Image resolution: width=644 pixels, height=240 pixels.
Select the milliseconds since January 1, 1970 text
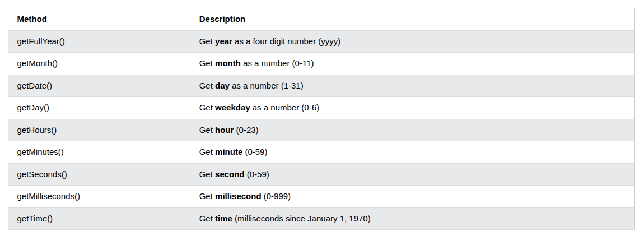click(x=302, y=219)
